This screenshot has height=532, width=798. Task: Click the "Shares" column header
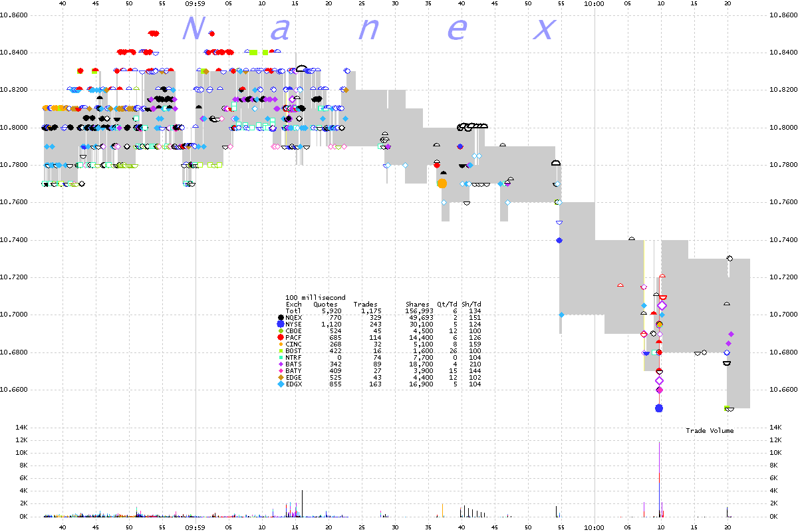[x=417, y=304]
